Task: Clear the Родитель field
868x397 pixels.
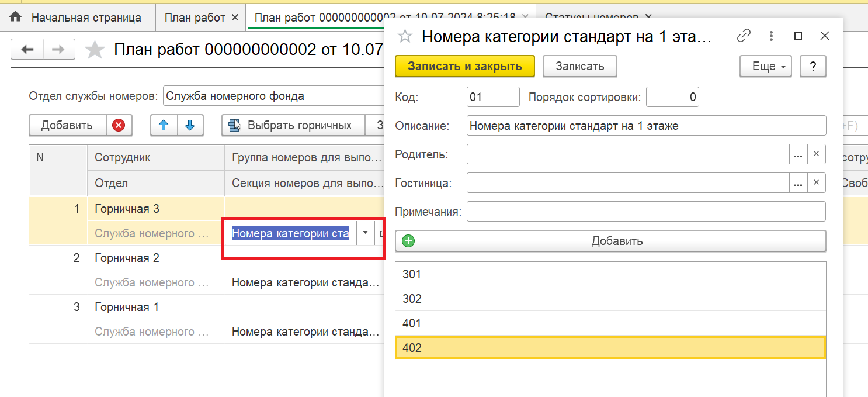Action: click(x=817, y=154)
